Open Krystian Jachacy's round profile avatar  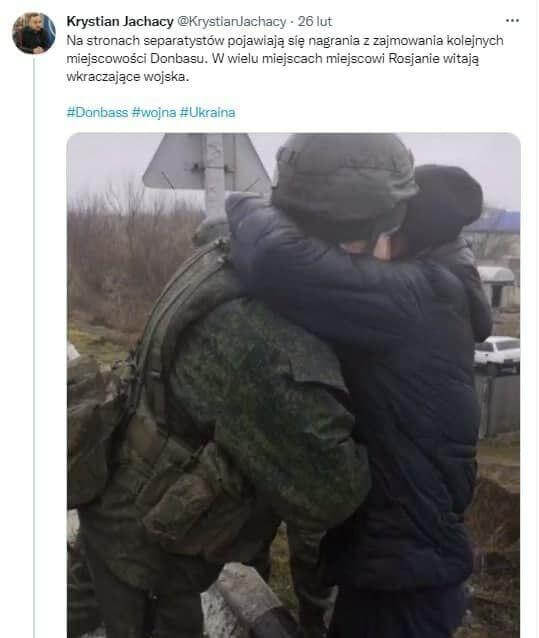pyautogui.click(x=34, y=33)
